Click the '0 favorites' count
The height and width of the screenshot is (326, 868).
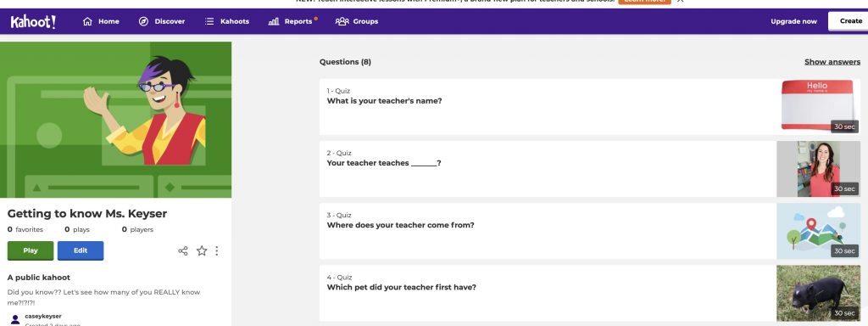(x=25, y=229)
